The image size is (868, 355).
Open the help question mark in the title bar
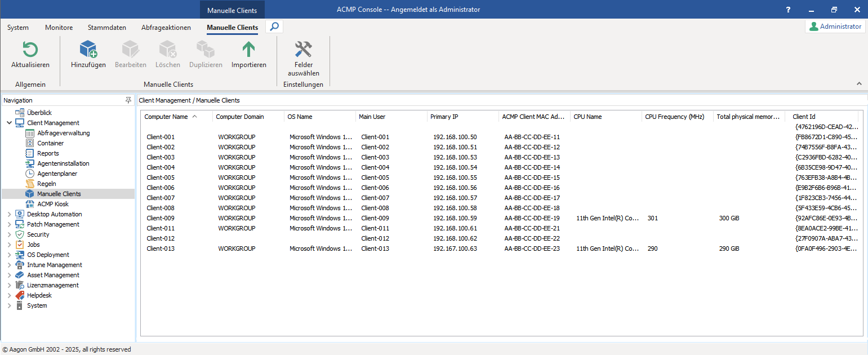pyautogui.click(x=788, y=9)
